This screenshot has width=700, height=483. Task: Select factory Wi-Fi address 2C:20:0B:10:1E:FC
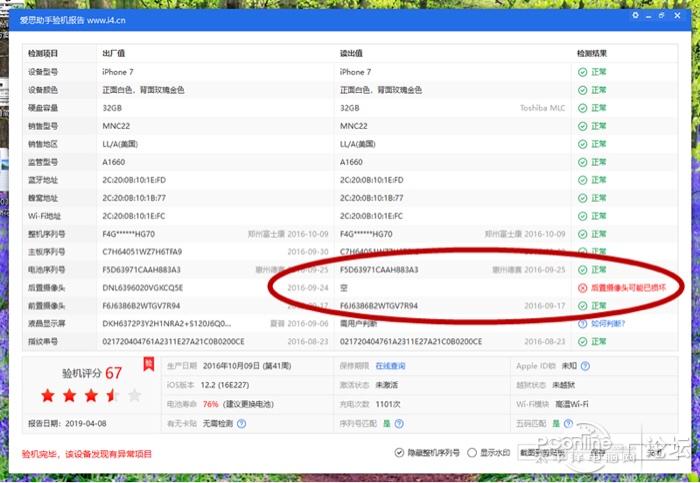coord(134,216)
